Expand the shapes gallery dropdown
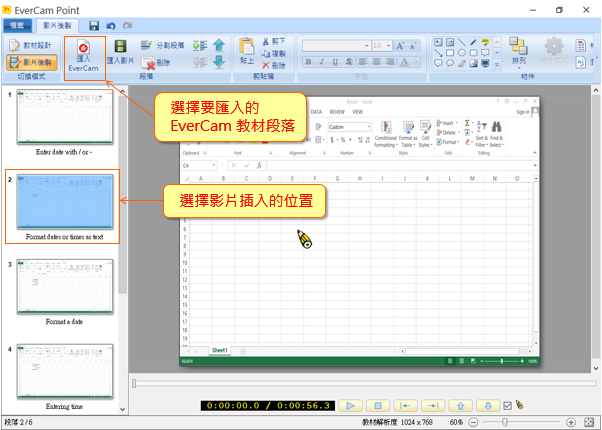 pos(497,63)
